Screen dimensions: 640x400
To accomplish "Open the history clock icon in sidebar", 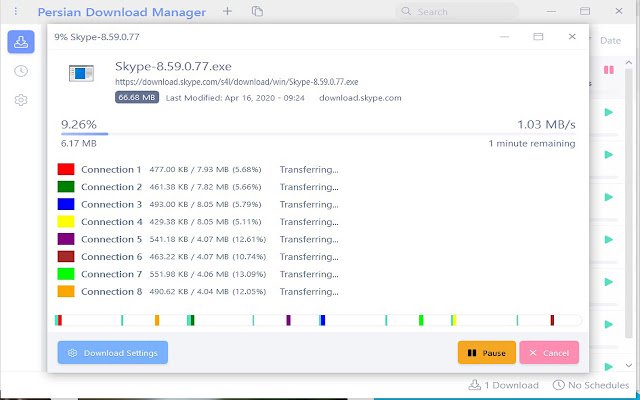I will (21, 71).
